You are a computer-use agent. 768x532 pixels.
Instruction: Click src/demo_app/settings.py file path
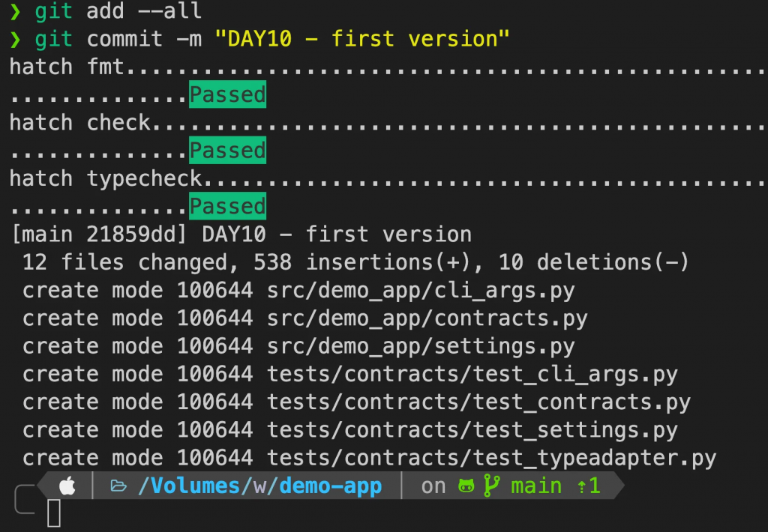tap(421, 346)
